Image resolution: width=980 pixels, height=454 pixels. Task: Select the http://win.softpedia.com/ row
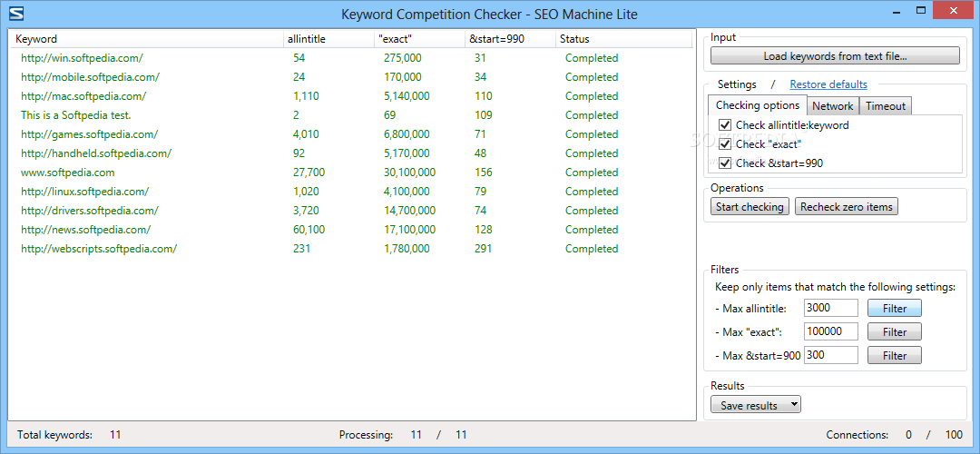352,58
